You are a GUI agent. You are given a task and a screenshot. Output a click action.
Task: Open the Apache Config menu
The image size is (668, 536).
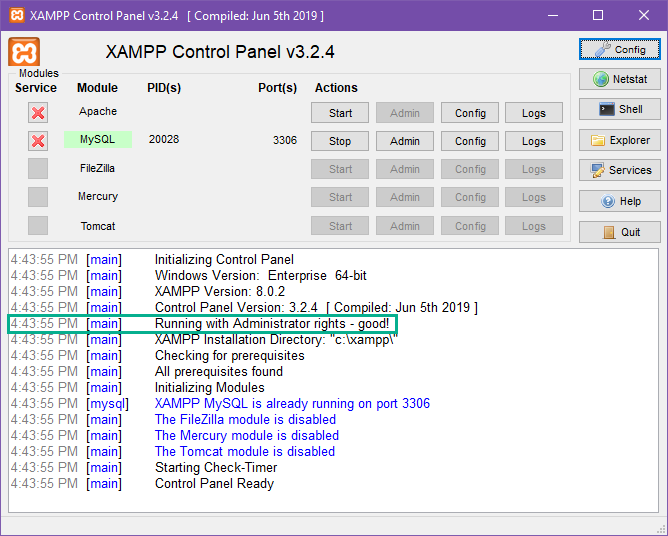[470, 113]
